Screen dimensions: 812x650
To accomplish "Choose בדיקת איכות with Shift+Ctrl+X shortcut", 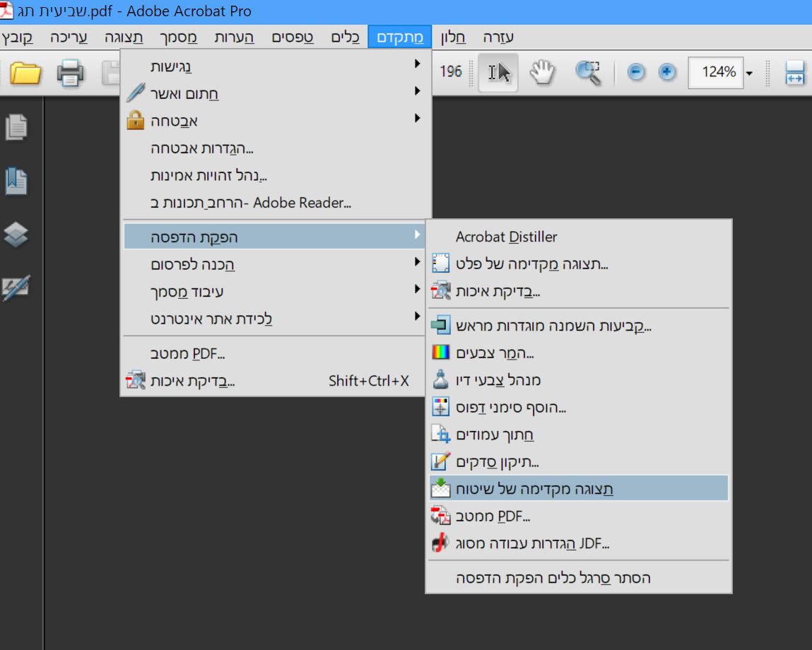I will (x=274, y=382).
